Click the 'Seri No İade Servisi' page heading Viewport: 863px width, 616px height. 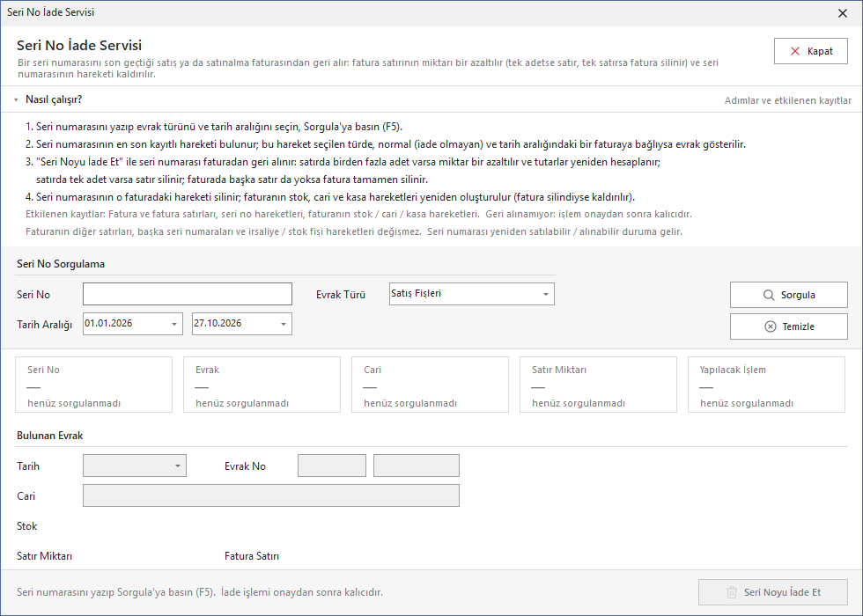(79, 45)
